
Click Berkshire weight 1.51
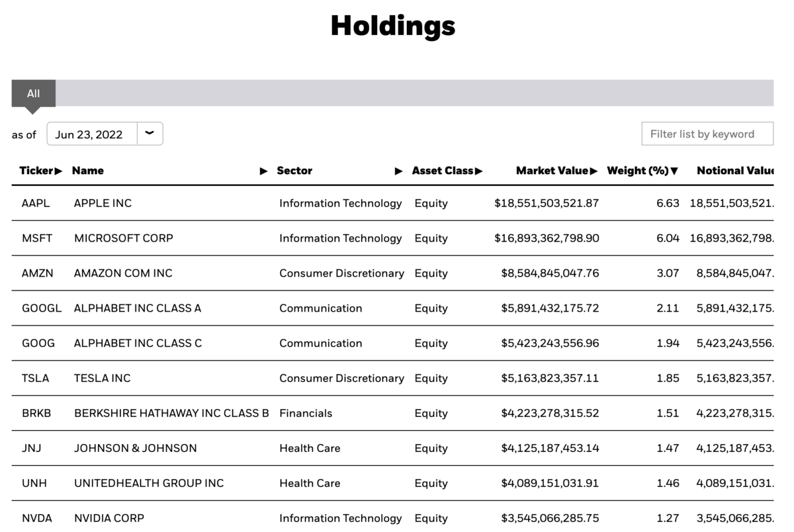[668, 414]
